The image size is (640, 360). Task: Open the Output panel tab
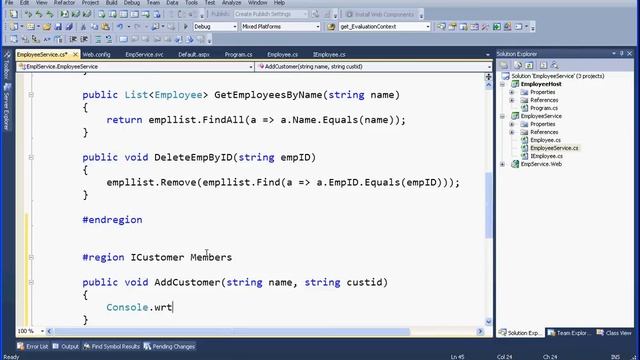(66, 347)
